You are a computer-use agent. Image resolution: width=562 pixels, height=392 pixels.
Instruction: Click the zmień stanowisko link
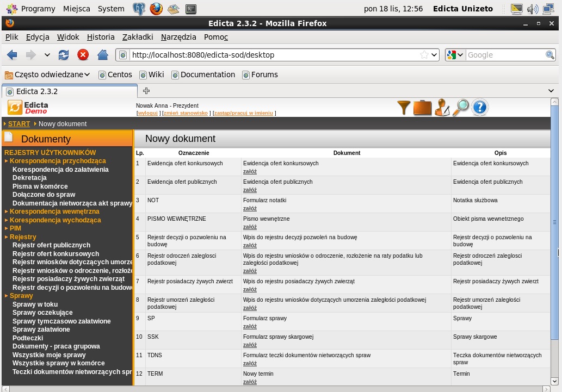pyautogui.click(x=186, y=113)
